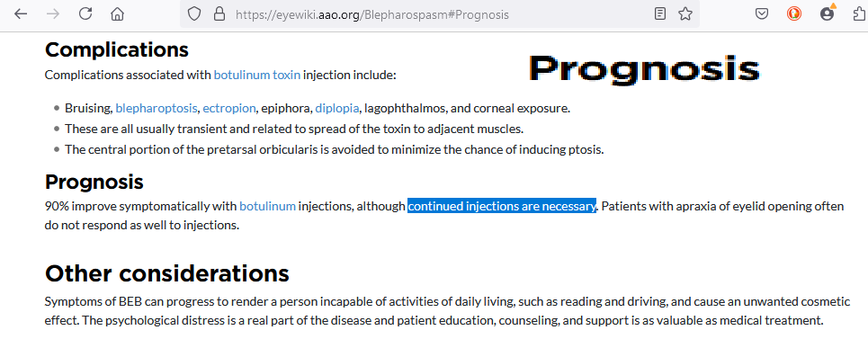Click the highlighted continued injections text
Screen dimensions: 868x339
[x=502, y=206]
